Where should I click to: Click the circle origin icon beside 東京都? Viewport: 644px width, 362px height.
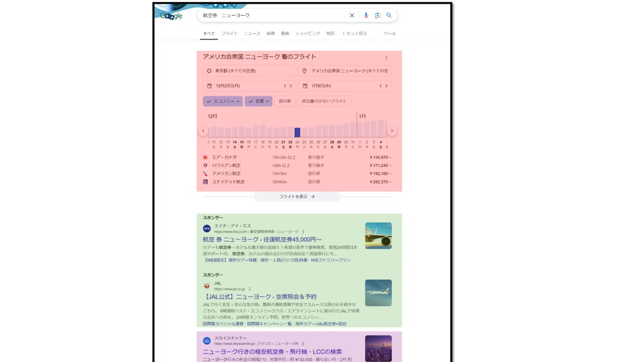click(x=209, y=71)
